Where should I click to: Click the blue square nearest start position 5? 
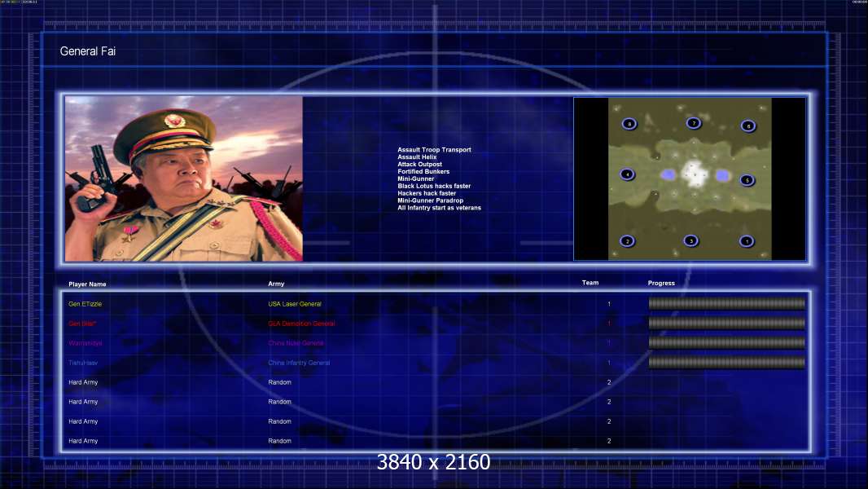(722, 175)
